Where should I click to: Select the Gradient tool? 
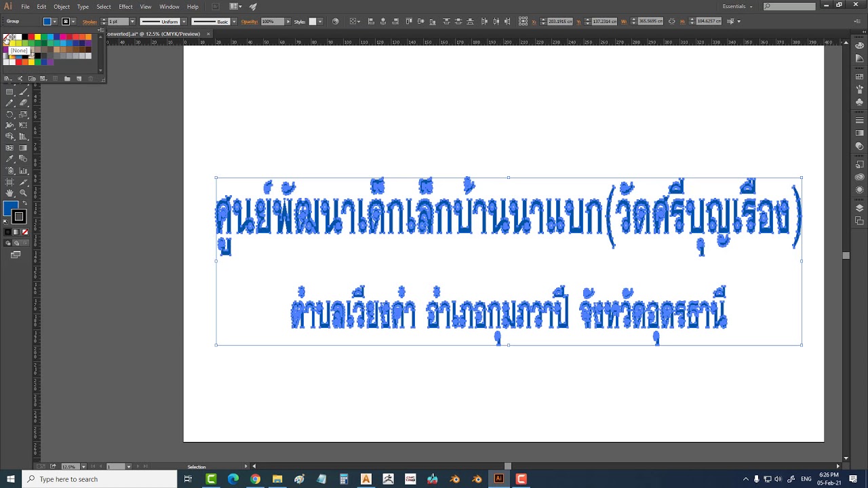point(23,148)
